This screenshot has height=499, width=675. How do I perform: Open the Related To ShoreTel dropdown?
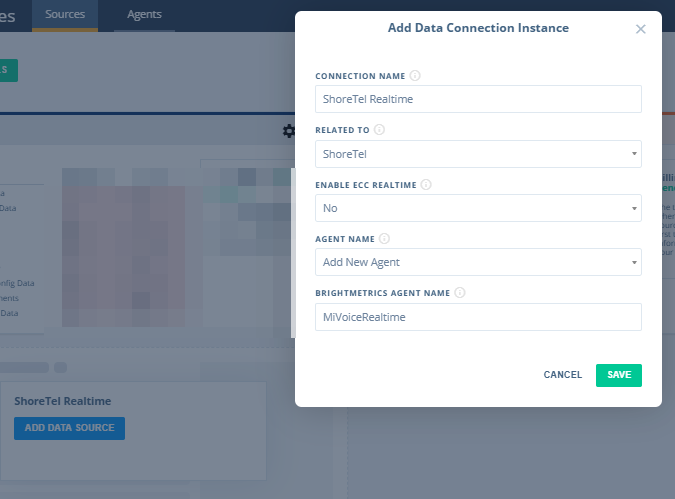(x=478, y=154)
